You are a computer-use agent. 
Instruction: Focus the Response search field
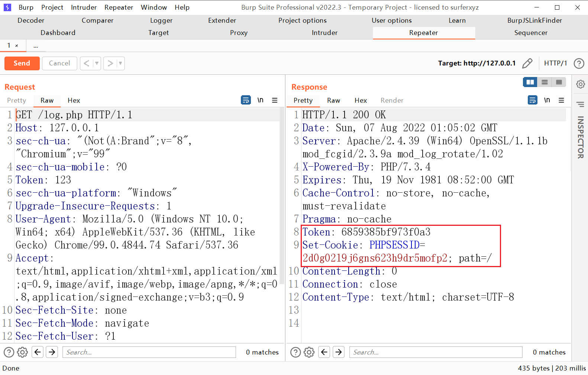tap(436, 352)
